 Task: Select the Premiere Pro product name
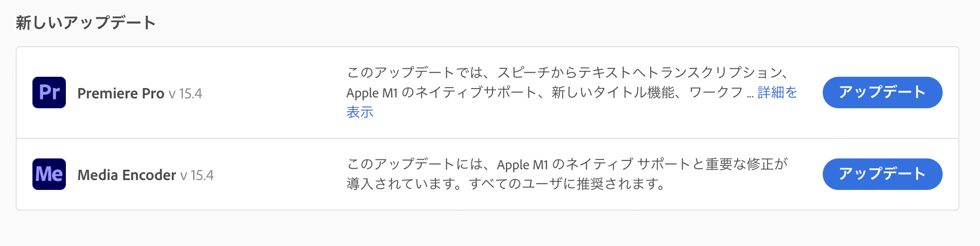click(x=121, y=93)
